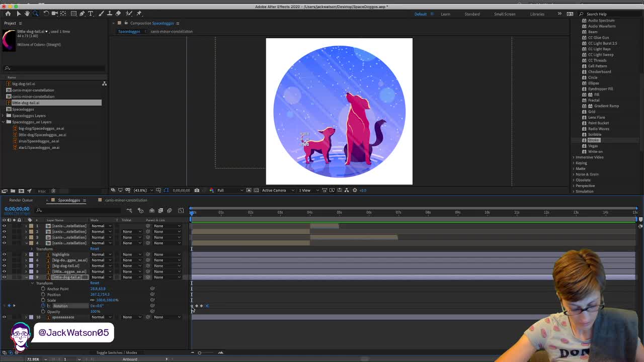Toggle visibility of layer 1 constellation

pos(4,226)
